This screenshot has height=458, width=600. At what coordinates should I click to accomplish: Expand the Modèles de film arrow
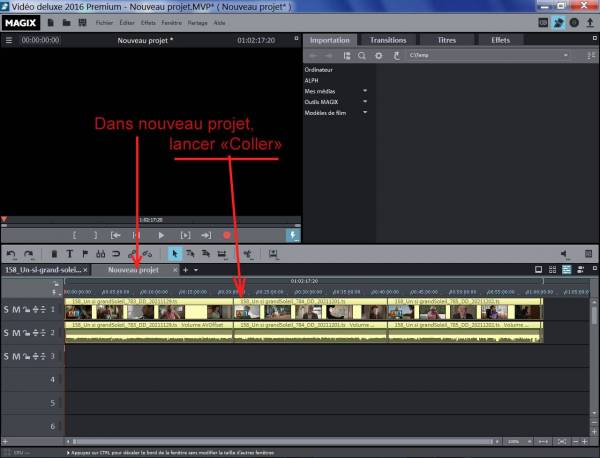tap(365, 112)
